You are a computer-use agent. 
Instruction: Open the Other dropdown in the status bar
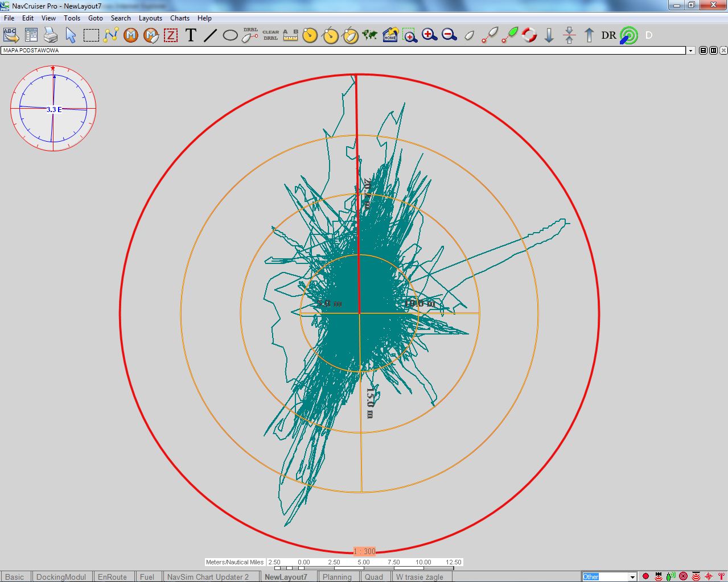[x=632, y=577]
